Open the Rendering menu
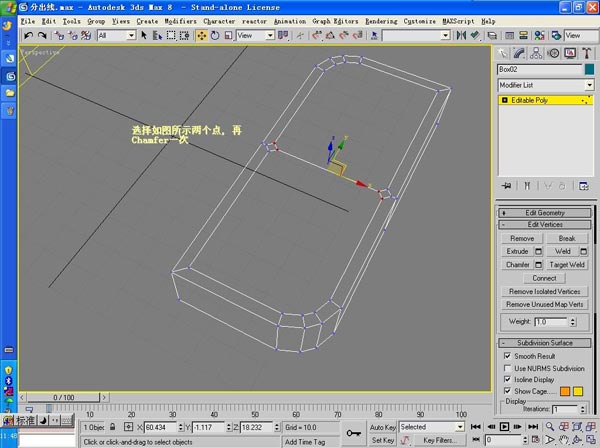The image size is (600, 448). [x=381, y=21]
